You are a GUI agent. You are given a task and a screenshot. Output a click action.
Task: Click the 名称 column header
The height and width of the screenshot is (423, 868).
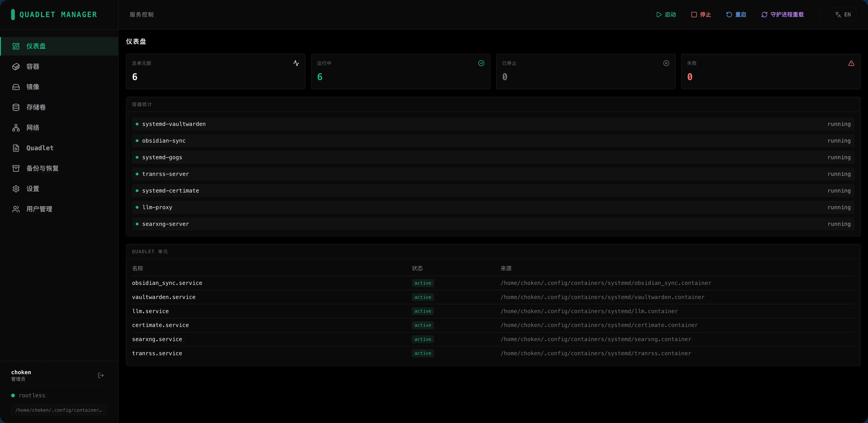tap(138, 268)
